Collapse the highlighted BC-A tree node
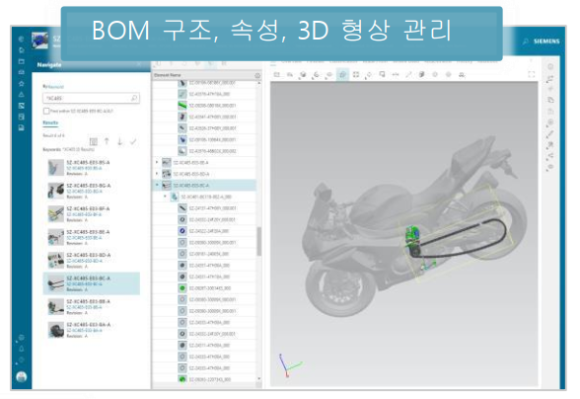Viewport: 580px width, 399px height. coord(157,185)
